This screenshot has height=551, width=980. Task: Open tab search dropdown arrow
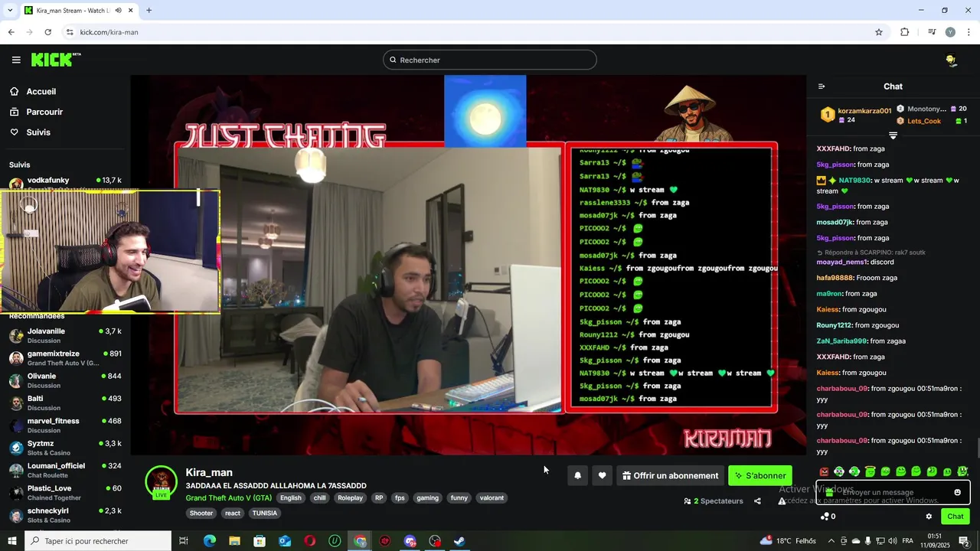point(10,10)
